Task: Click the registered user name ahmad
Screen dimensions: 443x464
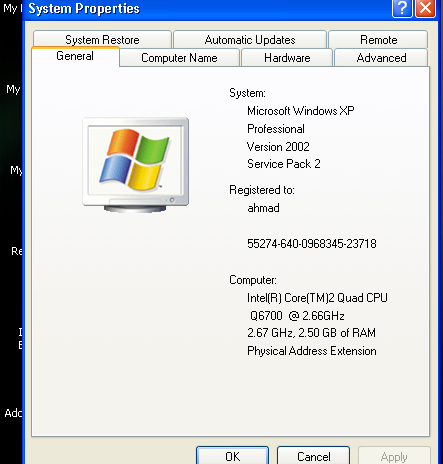Action: (x=263, y=208)
